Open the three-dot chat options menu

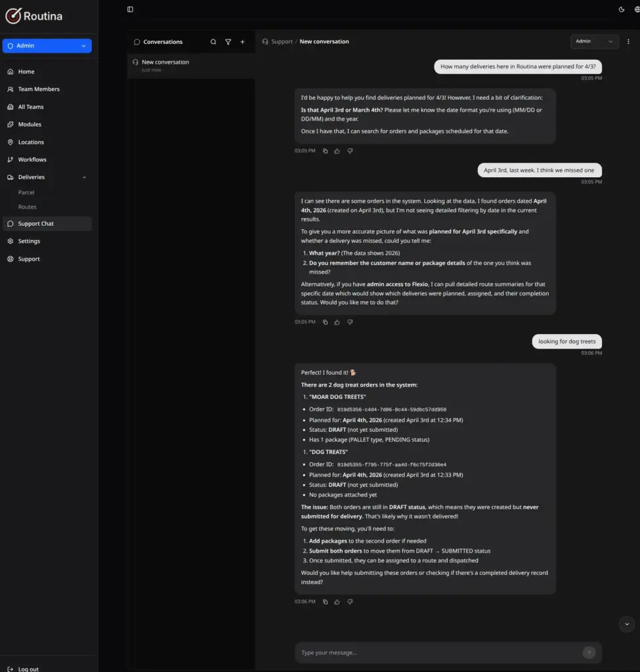(x=628, y=41)
